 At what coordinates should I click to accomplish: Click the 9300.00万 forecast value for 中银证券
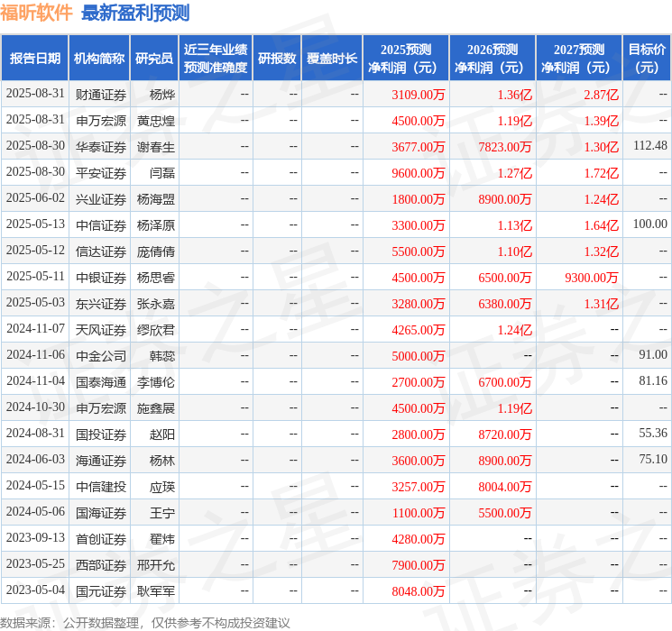591,278
